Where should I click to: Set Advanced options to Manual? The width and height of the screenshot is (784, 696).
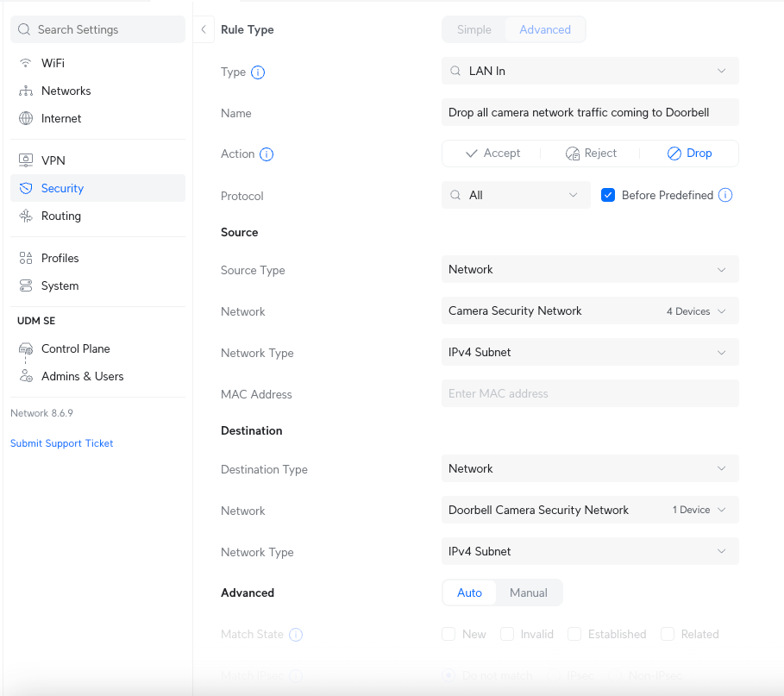point(529,593)
